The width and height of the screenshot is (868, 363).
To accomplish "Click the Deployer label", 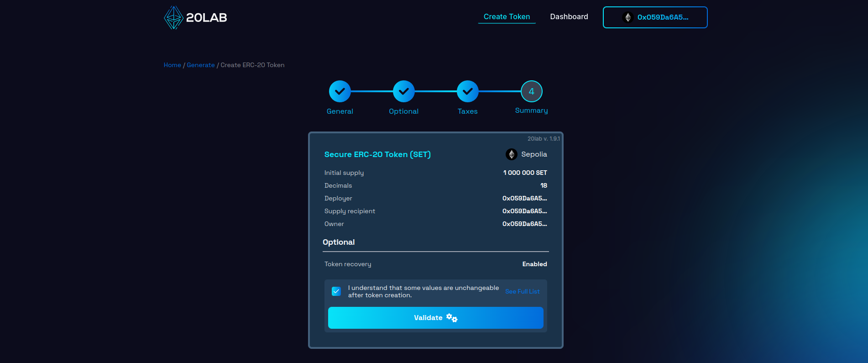I will 338,198.
